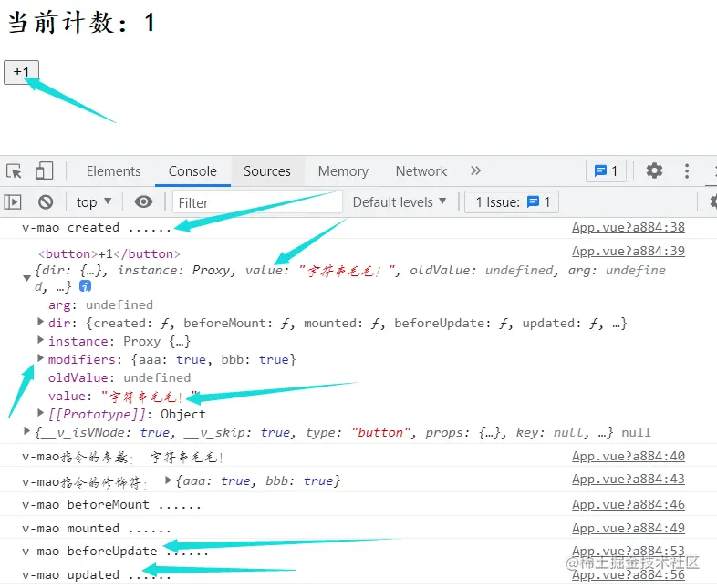Toggle the device toolbar icon
Viewport: 717px width, 588px height.
pyautogui.click(x=45, y=171)
